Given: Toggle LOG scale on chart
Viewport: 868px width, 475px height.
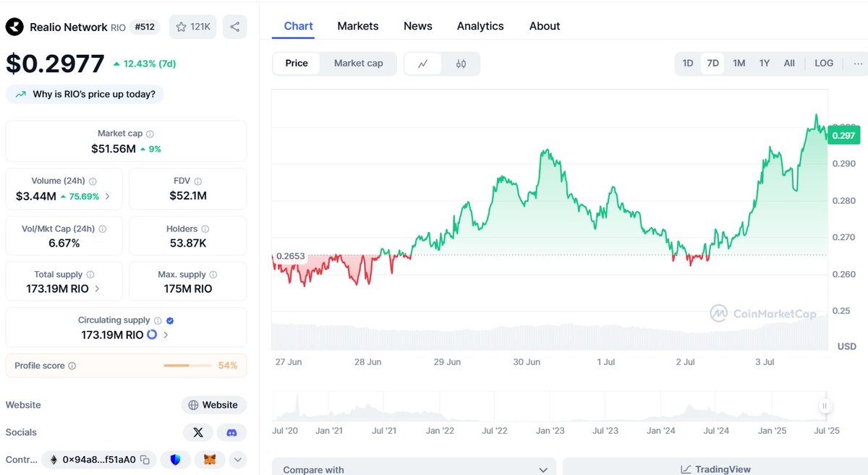Looking at the screenshot, I should (x=824, y=63).
